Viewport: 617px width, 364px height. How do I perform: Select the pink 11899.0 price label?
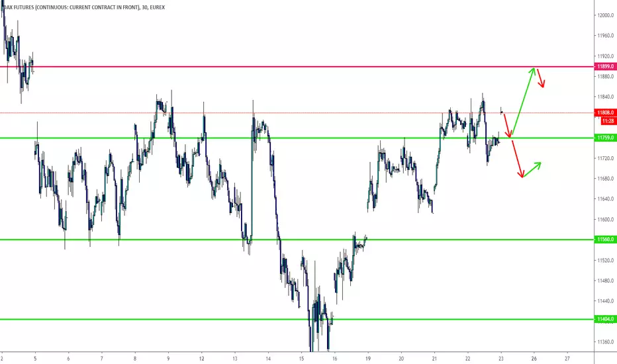(x=605, y=66)
